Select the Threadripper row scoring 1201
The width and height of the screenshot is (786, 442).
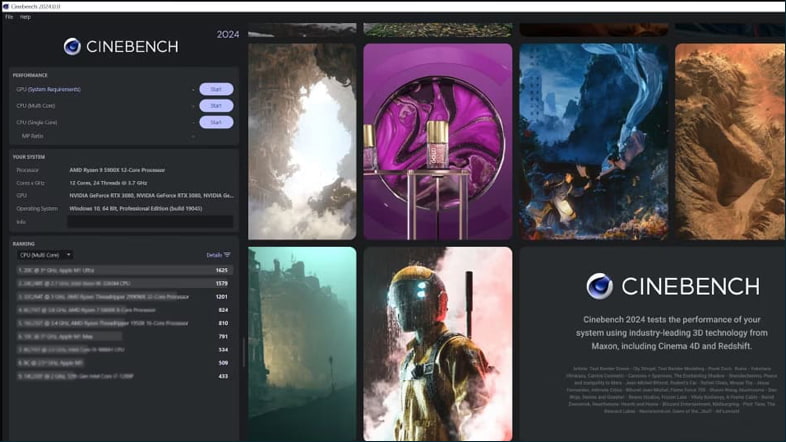pos(124,297)
